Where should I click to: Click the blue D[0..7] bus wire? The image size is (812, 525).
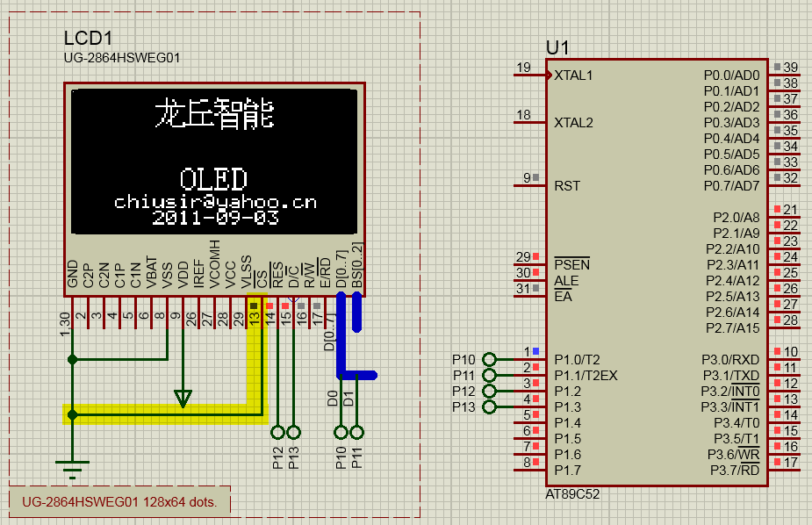coord(341,335)
